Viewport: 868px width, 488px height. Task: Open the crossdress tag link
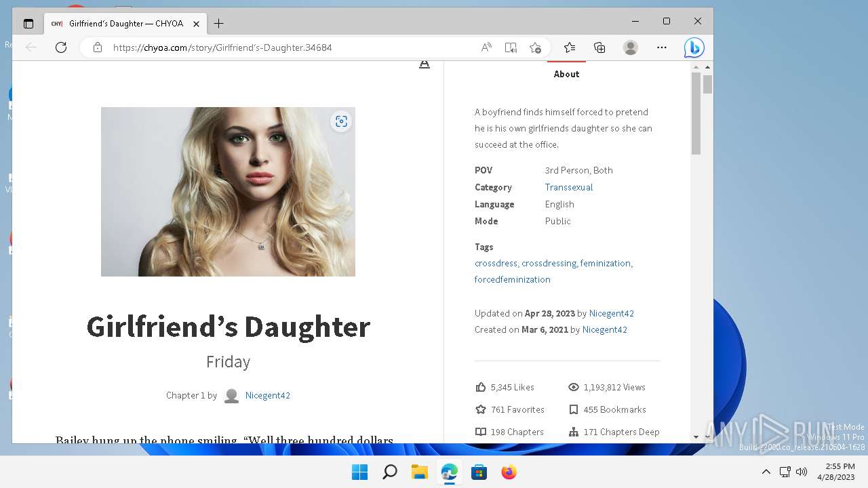click(496, 263)
